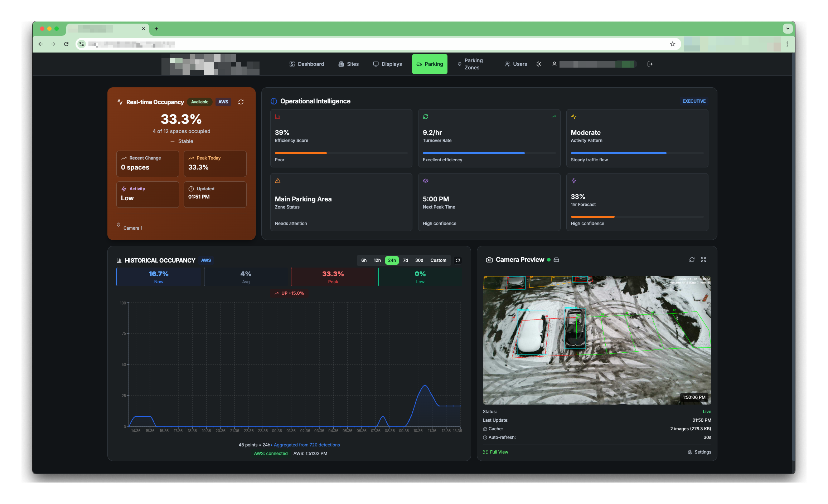Screen dimensions: 828x504
Task: Switch to the Displays section
Action: pyautogui.click(x=387, y=64)
